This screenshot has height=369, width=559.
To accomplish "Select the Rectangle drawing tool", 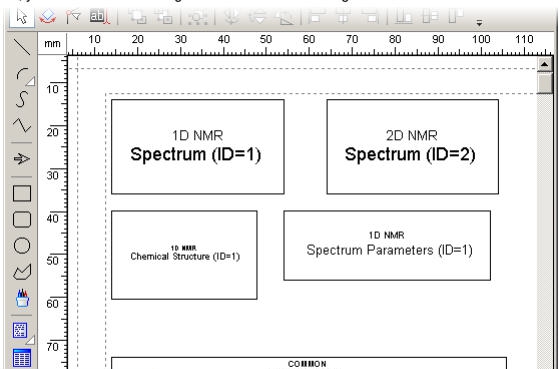I will pyautogui.click(x=22, y=193).
